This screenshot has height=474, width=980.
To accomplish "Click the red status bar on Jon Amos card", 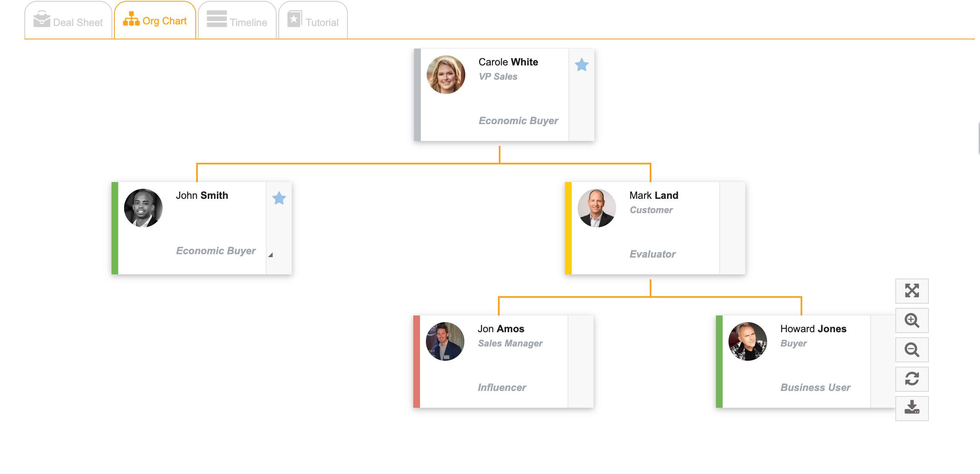I will pos(417,362).
